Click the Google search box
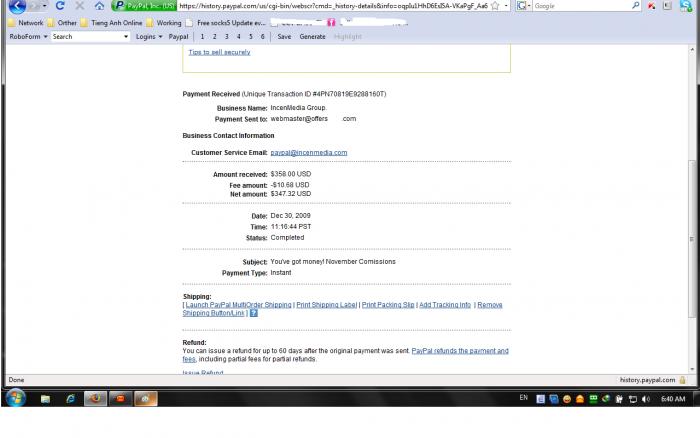700x438 pixels. (x=581, y=6)
